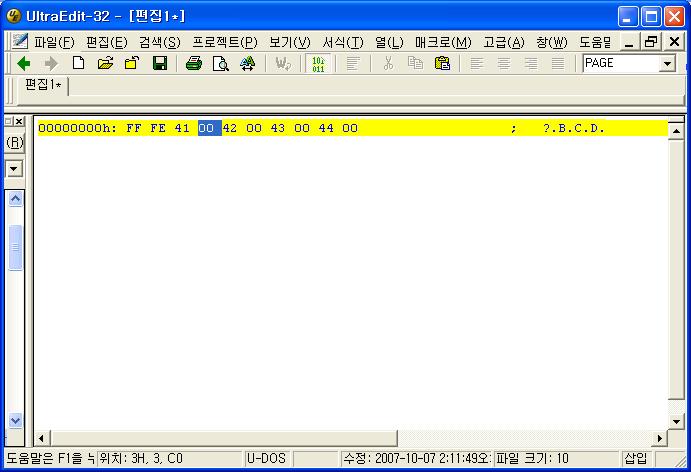Click the document icon in the menu bar
The width and height of the screenshot is (691, 472).
(19, 42)
